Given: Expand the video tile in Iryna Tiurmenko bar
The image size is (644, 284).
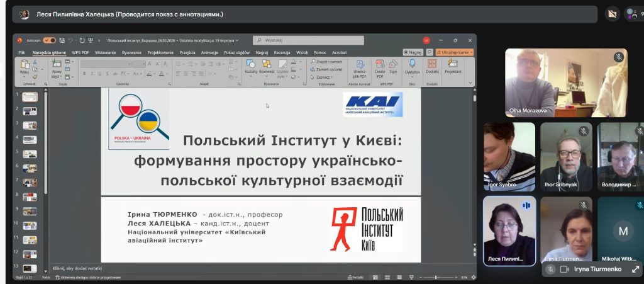Looking at the screenshot, I should pyautogui.click(x=635, y=269).
